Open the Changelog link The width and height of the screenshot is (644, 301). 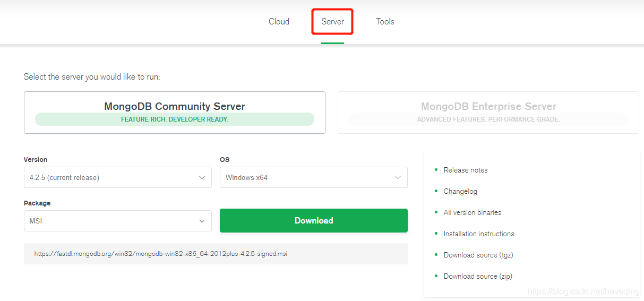click(460, 191)
